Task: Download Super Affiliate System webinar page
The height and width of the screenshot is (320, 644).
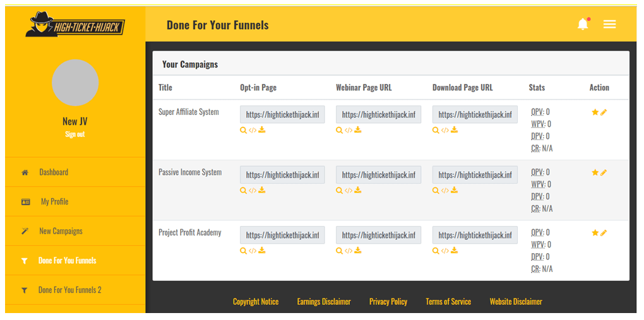Action: [x=358, y=130]
